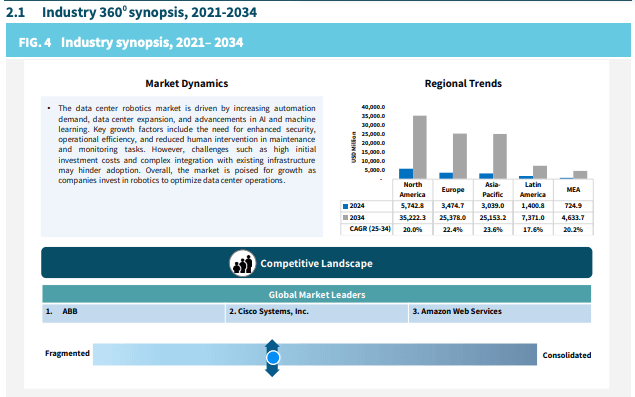
Task: Click the 'Consolidated' scale label
Action: [567, 355]
